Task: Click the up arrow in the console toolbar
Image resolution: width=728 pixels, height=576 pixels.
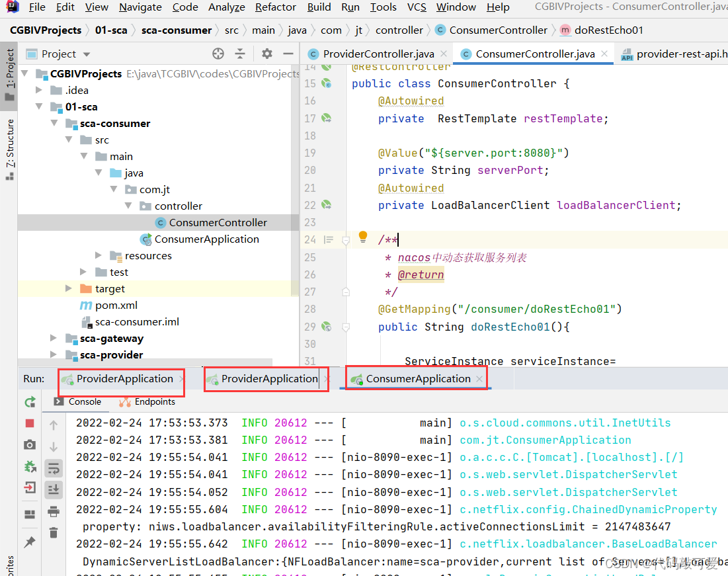Action: [x=54, y=425]
